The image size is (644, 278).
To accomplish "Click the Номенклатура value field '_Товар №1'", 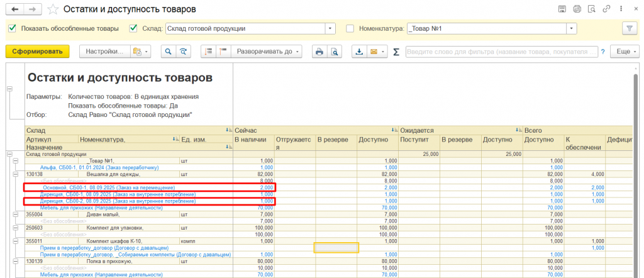I will [x=487, y=28].
